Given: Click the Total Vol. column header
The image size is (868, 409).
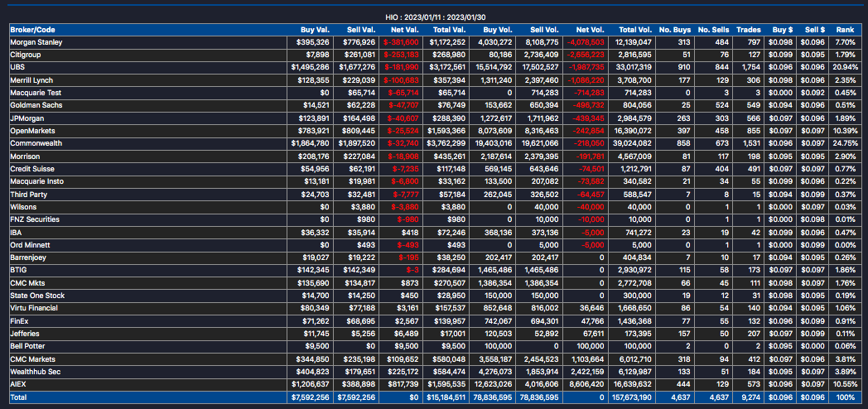Looking at the screenshot, I should coord(634,29).
